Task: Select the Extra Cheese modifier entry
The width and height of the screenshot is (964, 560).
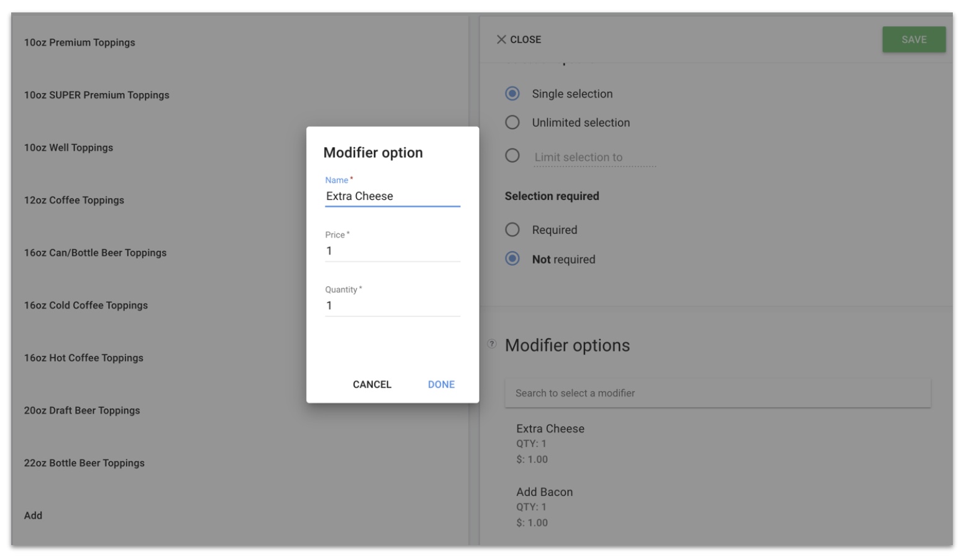Action: 549,428
